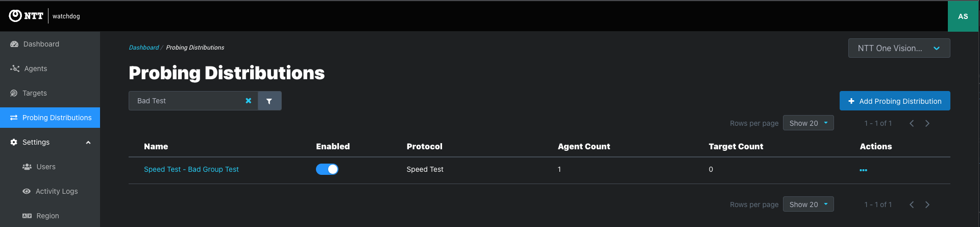Go to next page using top chevron arrow
980x227 pixels.
(x=927, y=123)
